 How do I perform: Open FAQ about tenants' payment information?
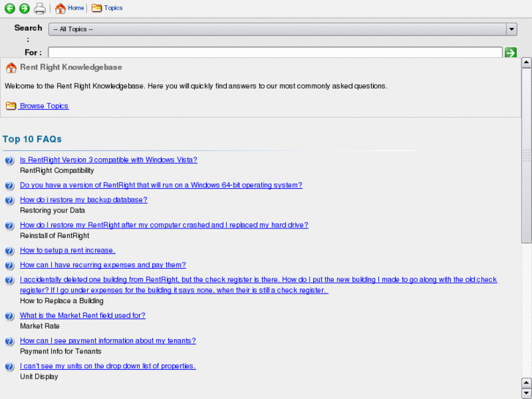pos(108,340)
